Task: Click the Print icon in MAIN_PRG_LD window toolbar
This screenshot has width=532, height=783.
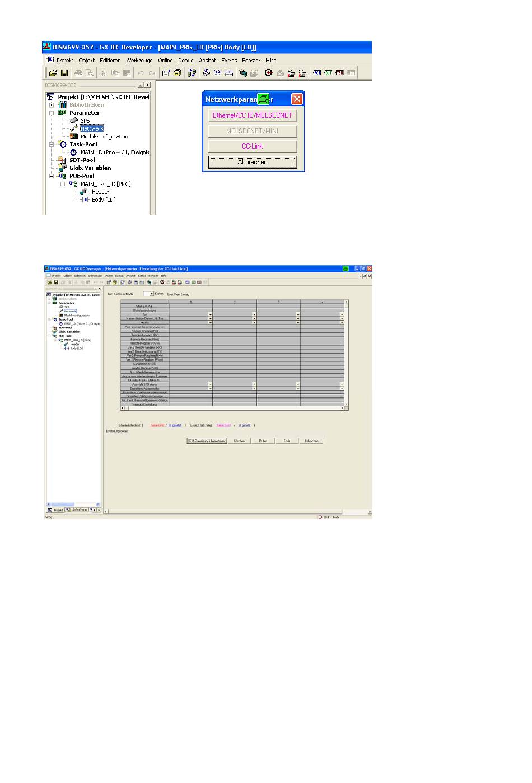Action: (x=78, y=73)
